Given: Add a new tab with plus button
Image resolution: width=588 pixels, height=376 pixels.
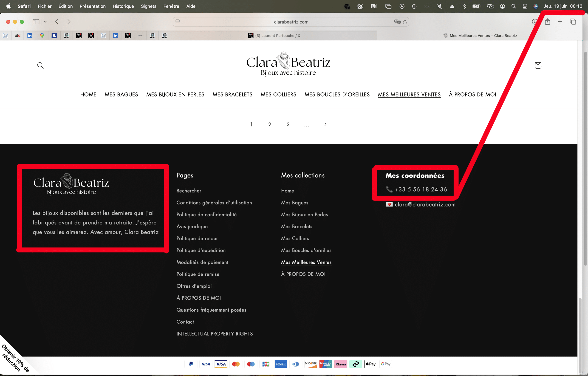Looking at the screenshot, I should point(560,22).
